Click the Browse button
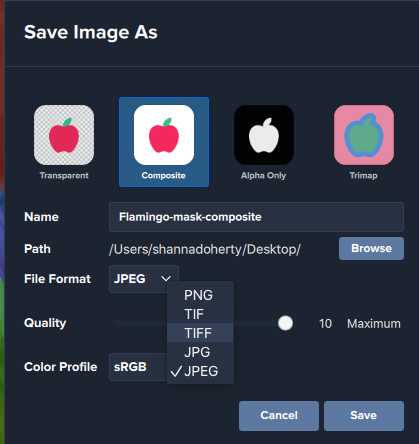The image size is (419, 444). pos(371,248)
